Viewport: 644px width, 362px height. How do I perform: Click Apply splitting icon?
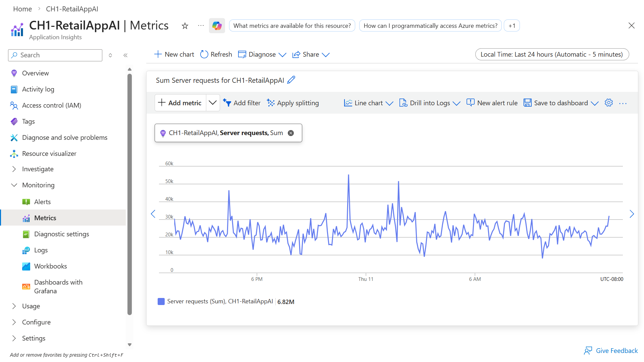click(271, 103)
